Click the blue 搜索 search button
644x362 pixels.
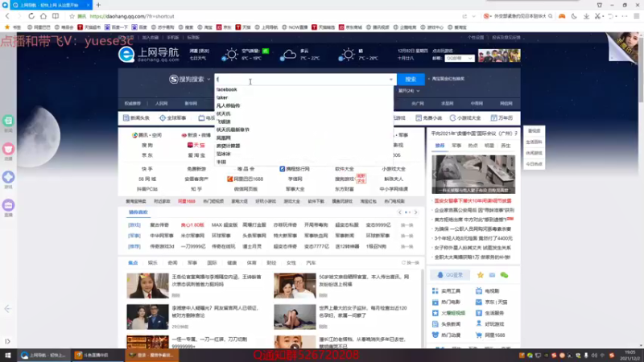411,79
